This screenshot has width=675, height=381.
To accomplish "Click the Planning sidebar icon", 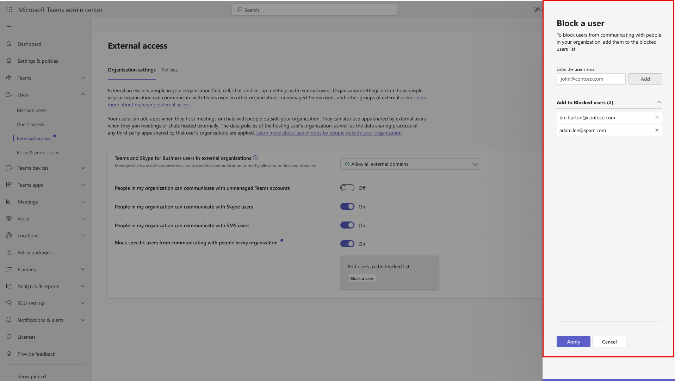I will 9,269.
